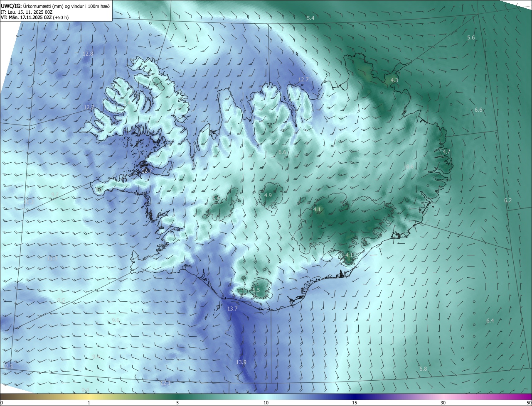The width and height of the screenshot is (532, 406).
Task: Click the 12.8 value label on the map
Action: click(x=88, y=54)
